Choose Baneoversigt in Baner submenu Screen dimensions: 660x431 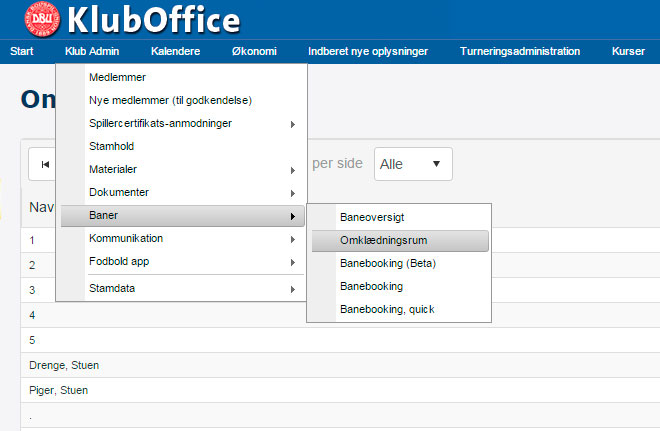pyautogui.click(x=400, y=217)
